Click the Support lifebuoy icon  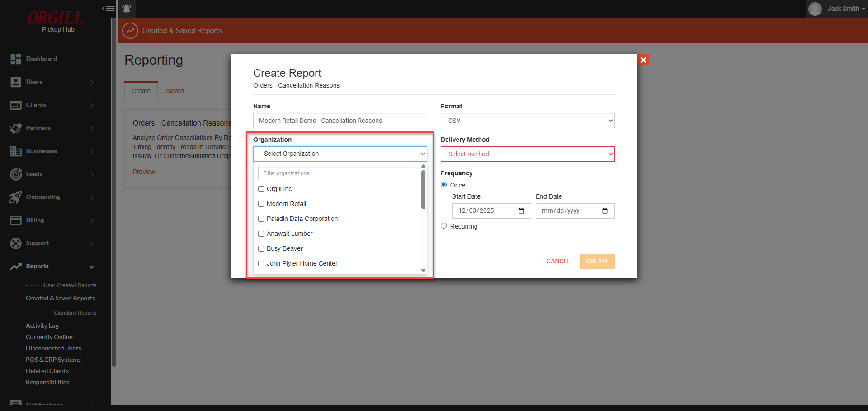(16, 243)
